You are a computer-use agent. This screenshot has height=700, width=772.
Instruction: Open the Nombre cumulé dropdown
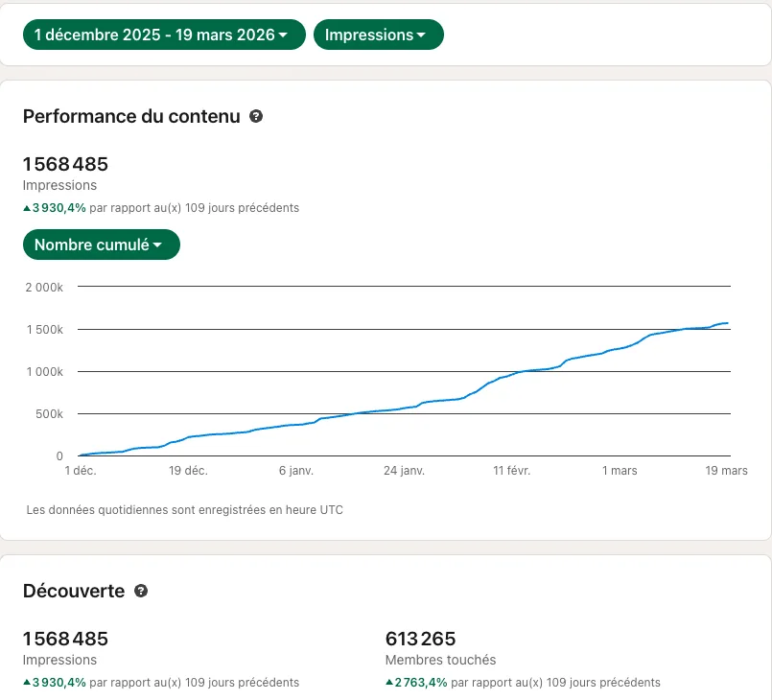click(x=102, y=245)
